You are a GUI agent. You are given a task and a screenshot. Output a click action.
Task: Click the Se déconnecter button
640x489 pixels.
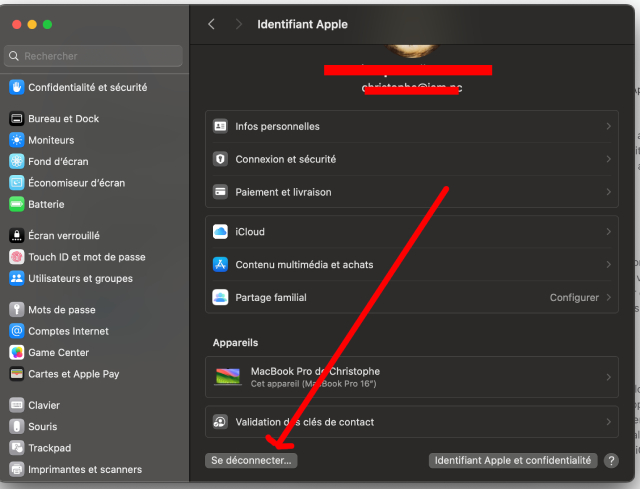251,460
